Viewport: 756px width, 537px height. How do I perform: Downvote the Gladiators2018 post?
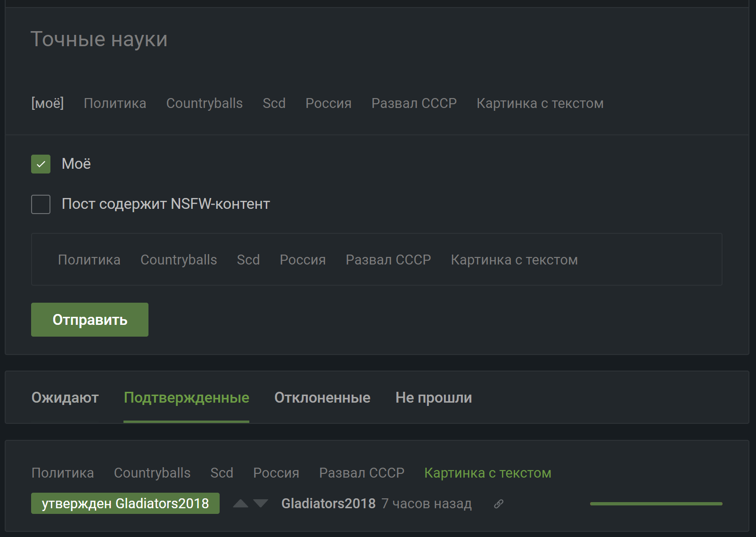point(261,504)
